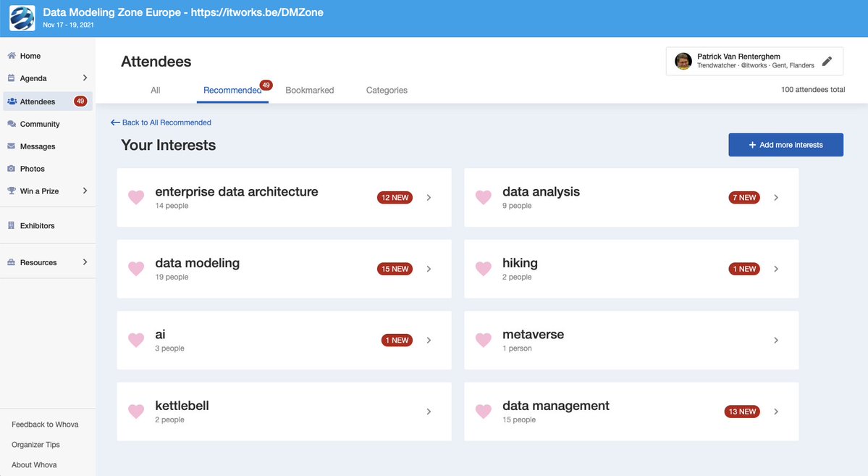Open ai card chevron arrow
This screenshot has height=476, width=868.
click(429, 341)
